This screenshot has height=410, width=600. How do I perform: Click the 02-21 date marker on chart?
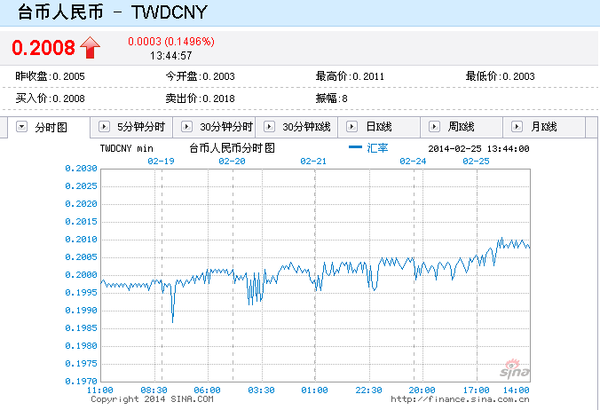314,160
